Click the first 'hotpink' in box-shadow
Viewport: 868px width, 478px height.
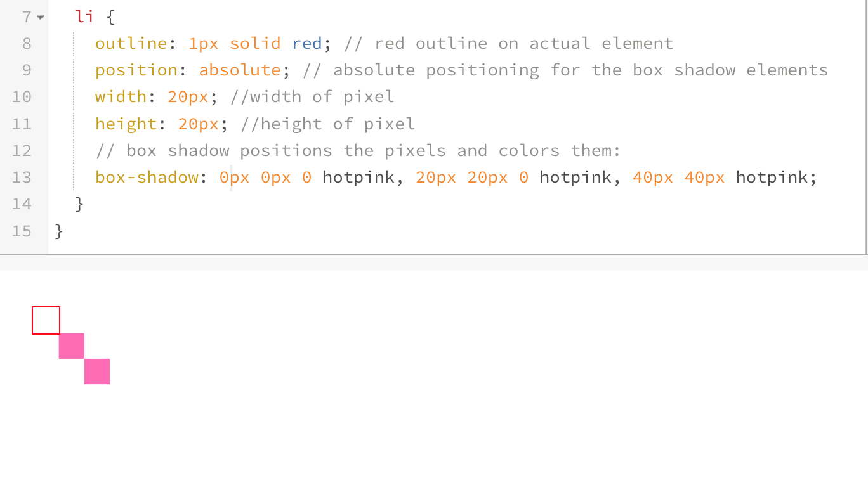[x=358, y=177]
